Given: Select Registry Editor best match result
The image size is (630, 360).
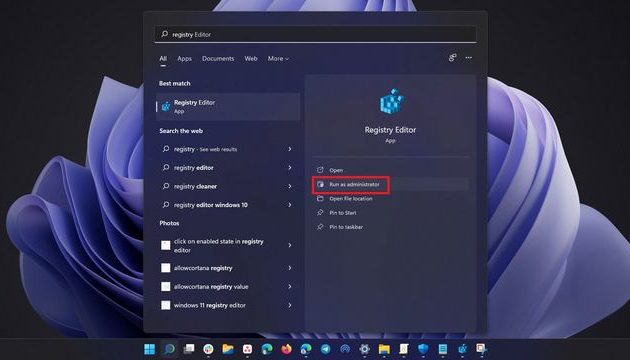Looking at the screenshot, I should tap(228, 106).
